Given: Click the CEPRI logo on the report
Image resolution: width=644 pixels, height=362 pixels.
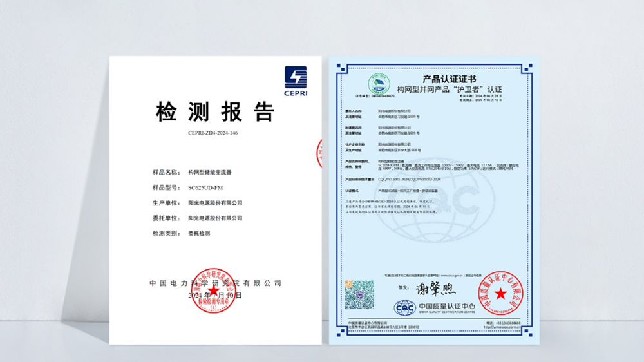Looking at the screenshot, I should tap(296, 81).
